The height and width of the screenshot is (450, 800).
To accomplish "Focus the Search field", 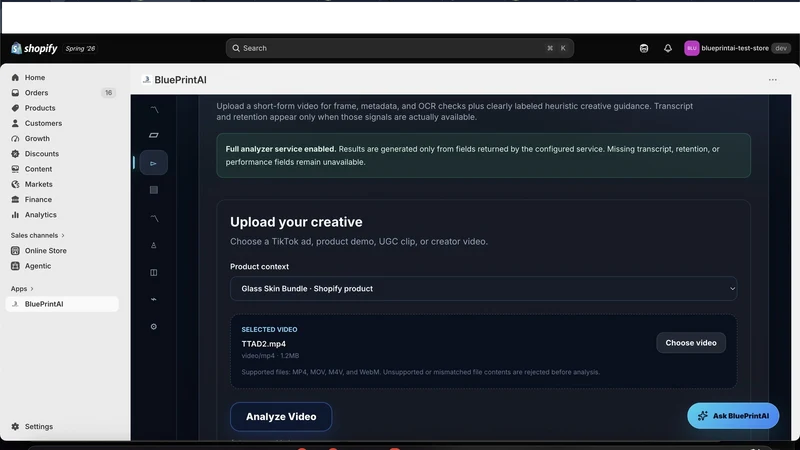I will pyautogui.click(x=399, y=48).
